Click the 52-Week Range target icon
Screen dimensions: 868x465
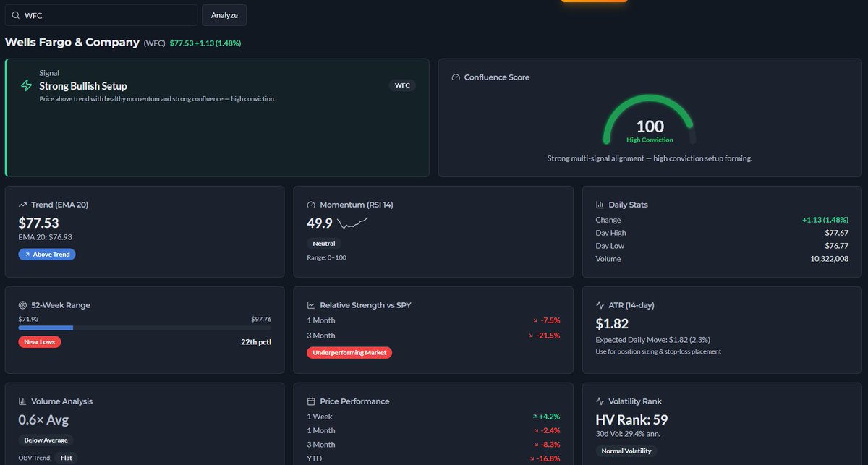[23, 305]
